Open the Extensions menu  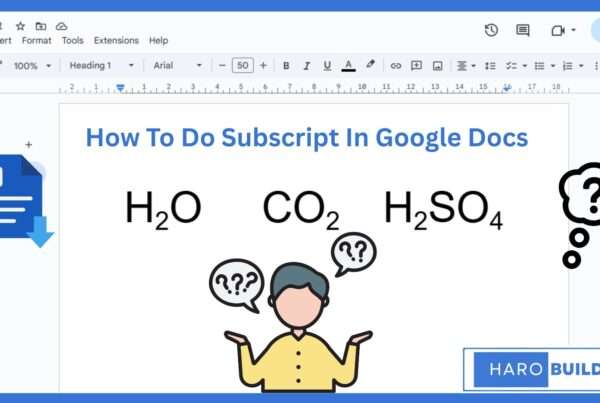(116, 40)
